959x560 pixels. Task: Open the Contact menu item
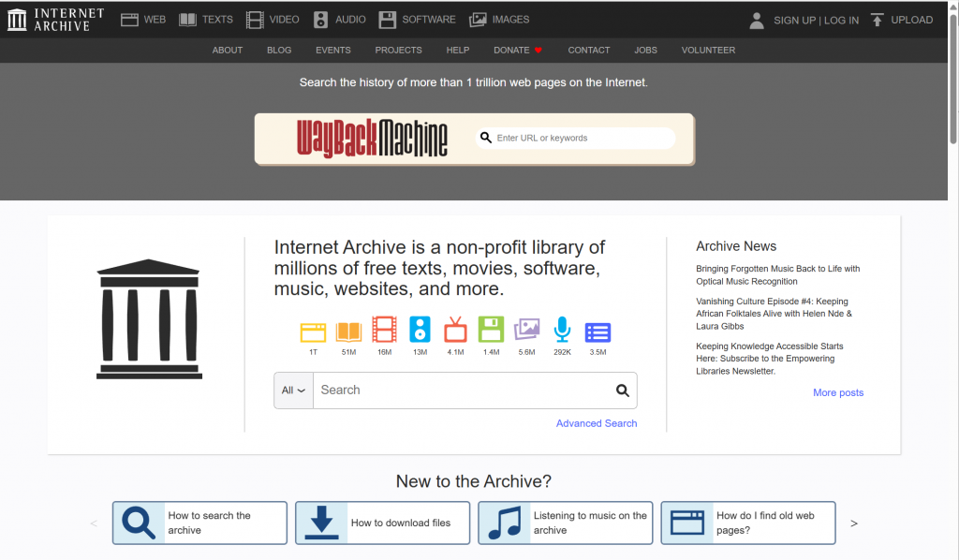[589, 51]
